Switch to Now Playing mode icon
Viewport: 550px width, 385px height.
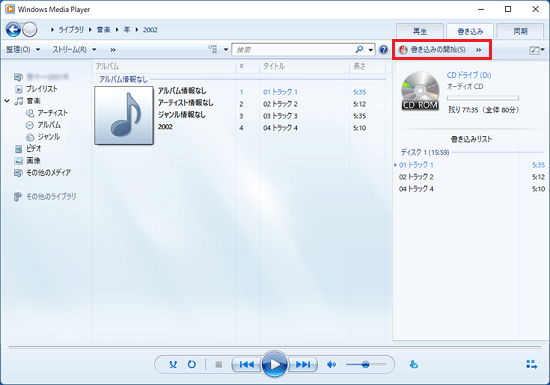tap(531, 364)
